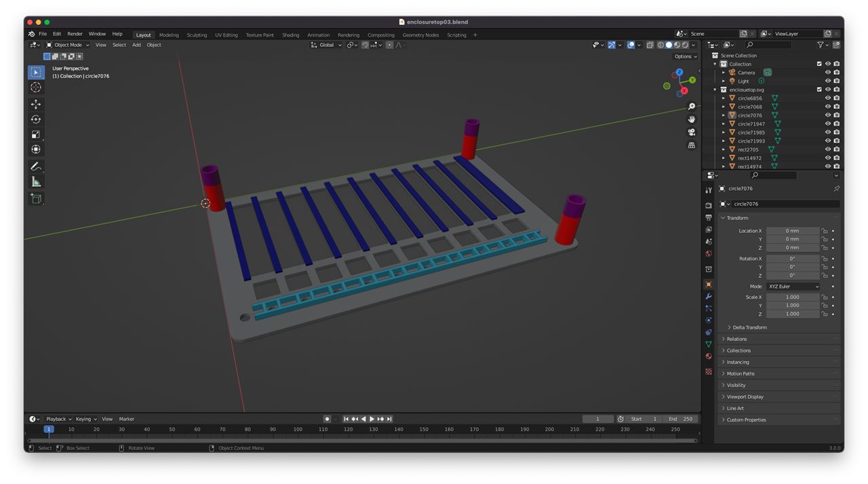
Task: Open the Keying popover in the timeline
Action: click(x=85, y=419)
